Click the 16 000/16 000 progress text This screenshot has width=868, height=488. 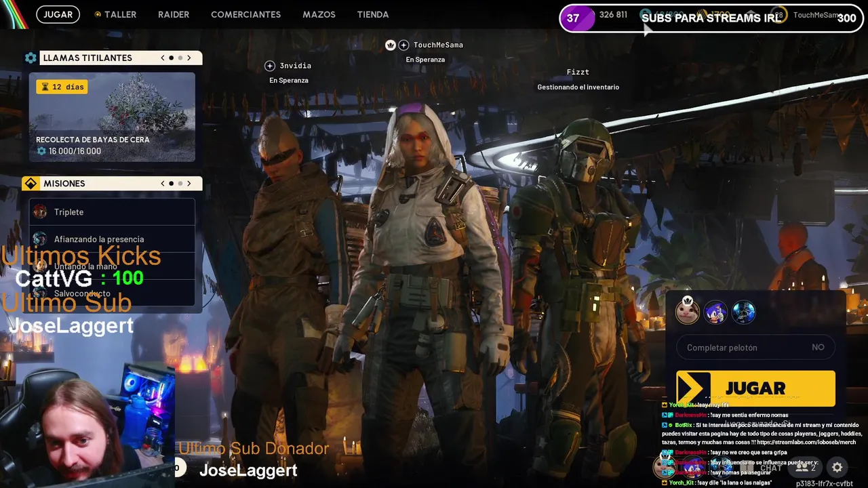[x=75, y=151]
